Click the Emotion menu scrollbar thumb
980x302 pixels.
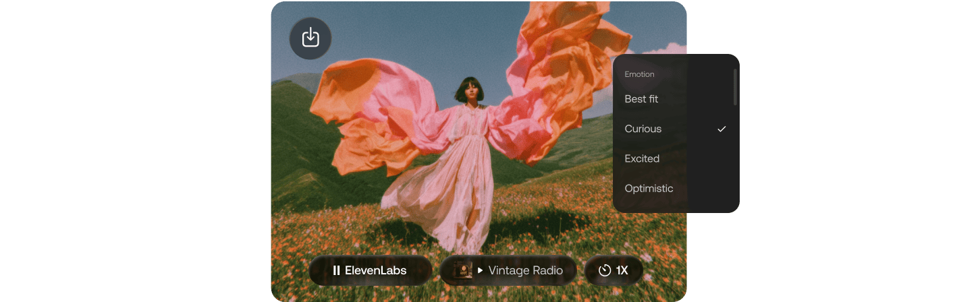point(735,86)
